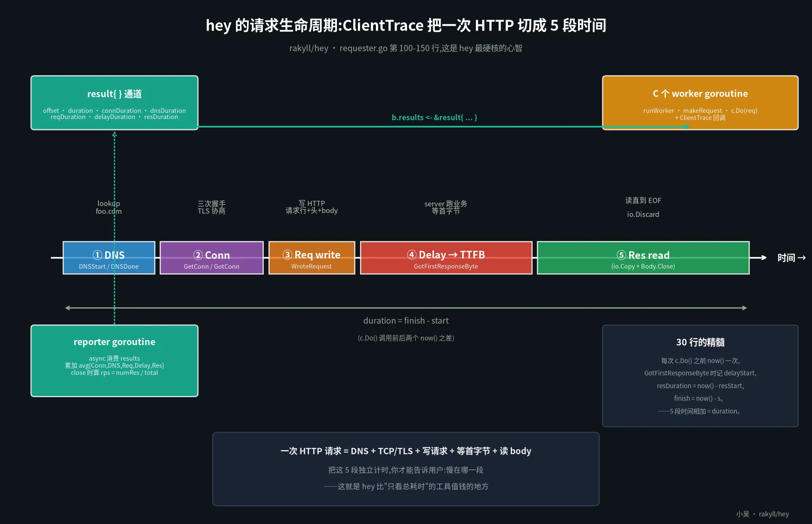Click "+ ClientTrace 回调" line

(x=700, y=118)
